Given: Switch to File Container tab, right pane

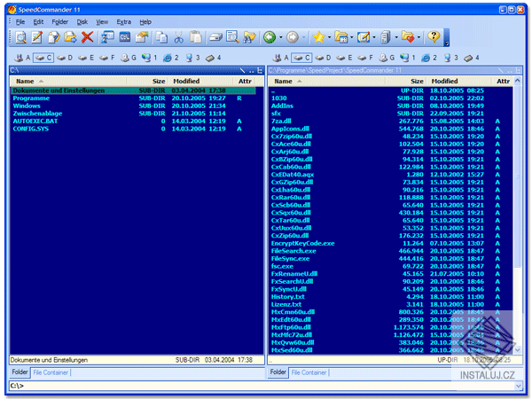Looking at the screenshot, I should tap(309, 373).
